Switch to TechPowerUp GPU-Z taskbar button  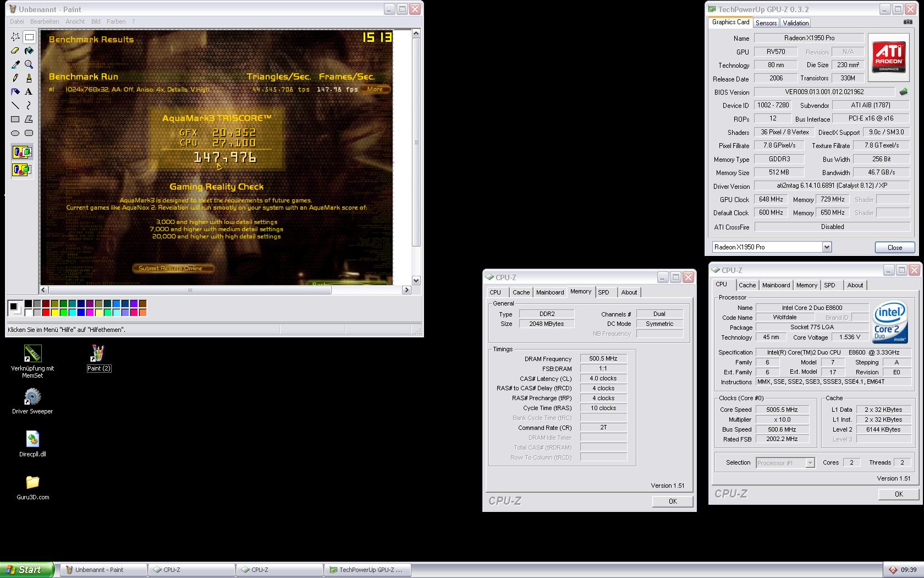click(367, 570)
